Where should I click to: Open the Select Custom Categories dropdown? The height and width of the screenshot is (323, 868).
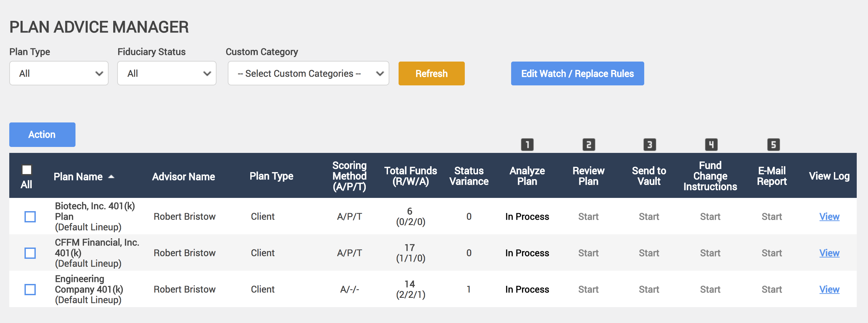click(x=308, y=73)
